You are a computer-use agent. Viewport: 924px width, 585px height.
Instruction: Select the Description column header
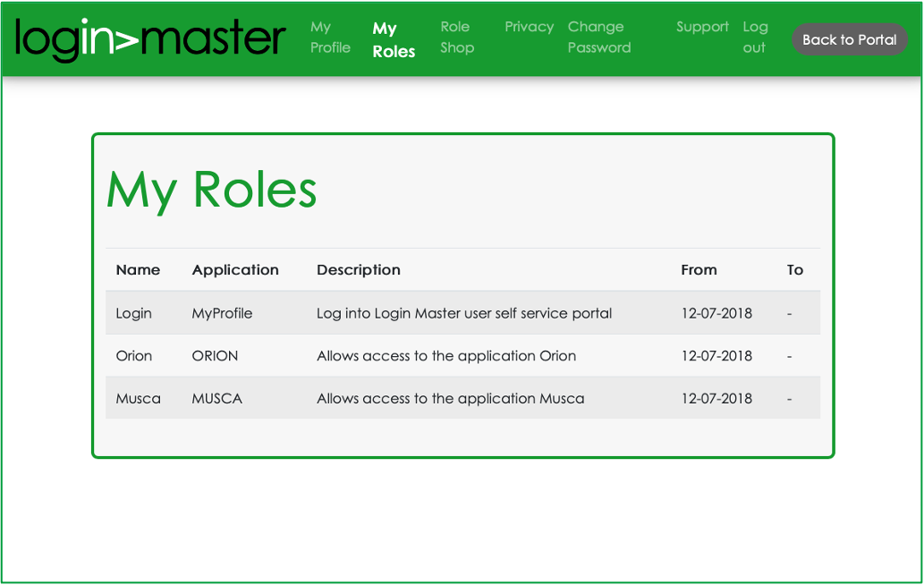click(358, 269)
